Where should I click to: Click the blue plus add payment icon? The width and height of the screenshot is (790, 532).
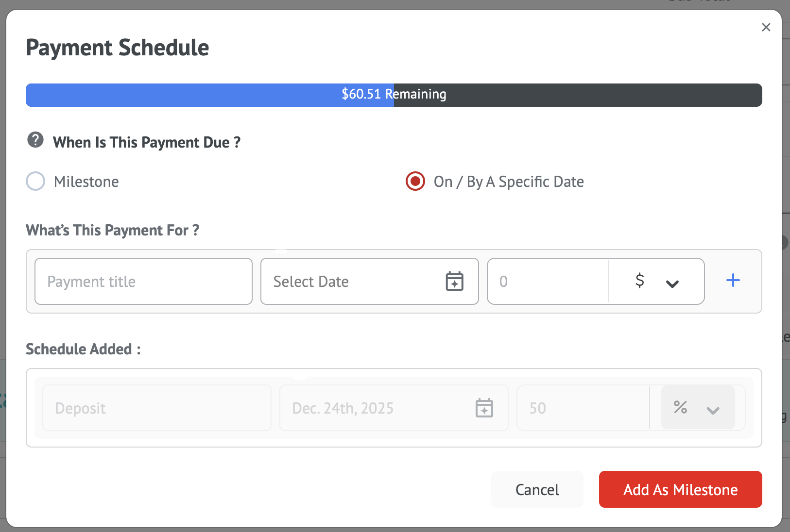pyautogui.click(x=733, y=280)
